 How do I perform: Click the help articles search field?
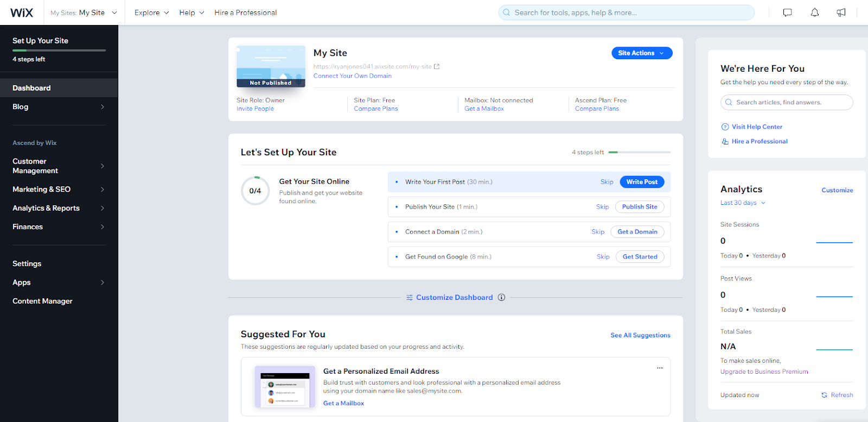(x=787, y=102)
